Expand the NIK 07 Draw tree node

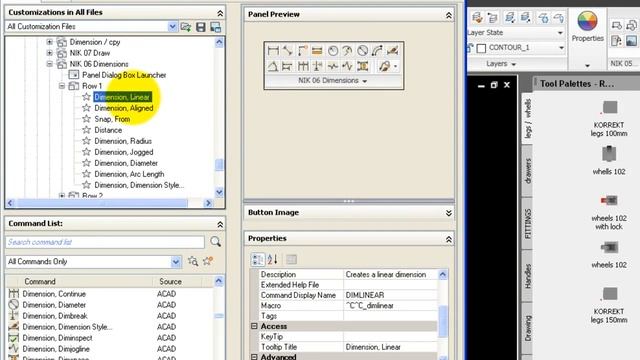(50, 53)
